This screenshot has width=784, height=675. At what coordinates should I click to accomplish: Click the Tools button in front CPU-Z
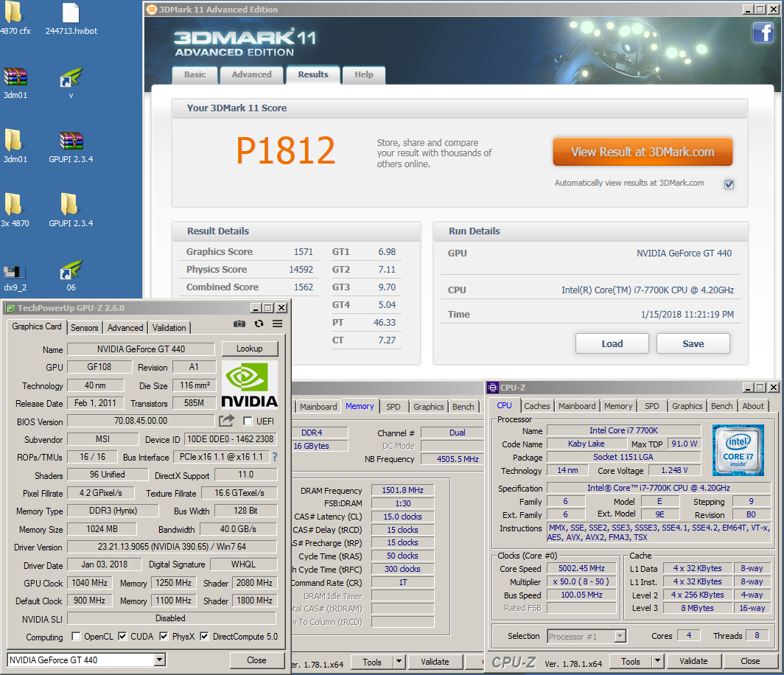click(x=631, y=661)
